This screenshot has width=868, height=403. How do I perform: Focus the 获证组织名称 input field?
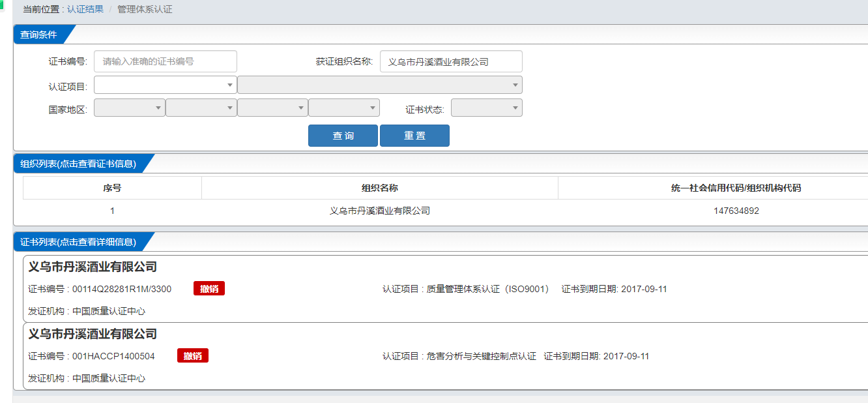(x=451, y=61)
